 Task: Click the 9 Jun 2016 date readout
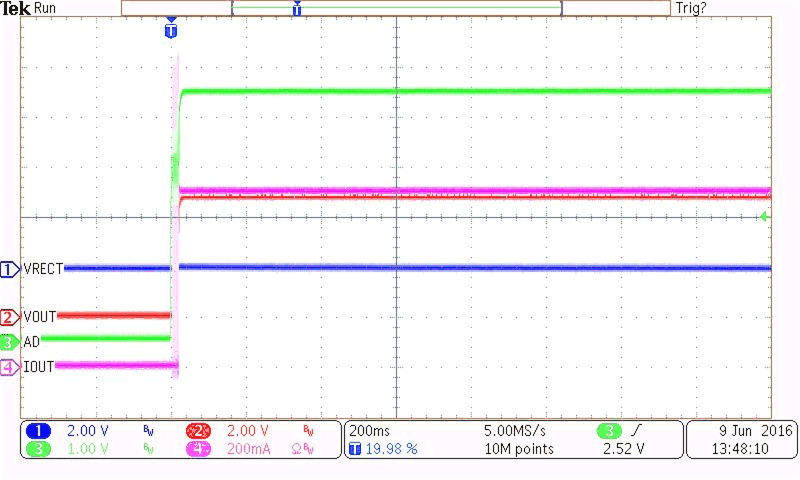[756, 431]
